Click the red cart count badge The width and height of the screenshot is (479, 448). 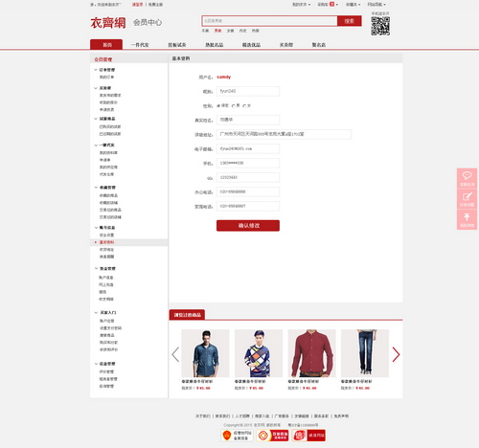pyautogui.click(x=332, y=4)
